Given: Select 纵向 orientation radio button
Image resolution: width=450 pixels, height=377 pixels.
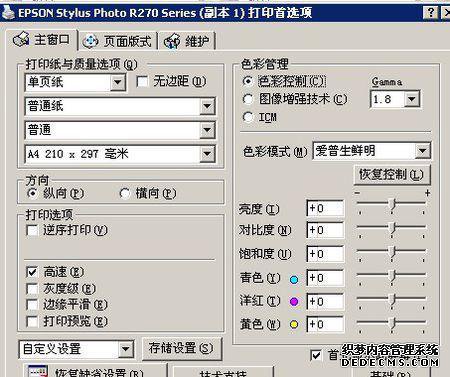Looking at the screenshot, I should pos(32,193).
